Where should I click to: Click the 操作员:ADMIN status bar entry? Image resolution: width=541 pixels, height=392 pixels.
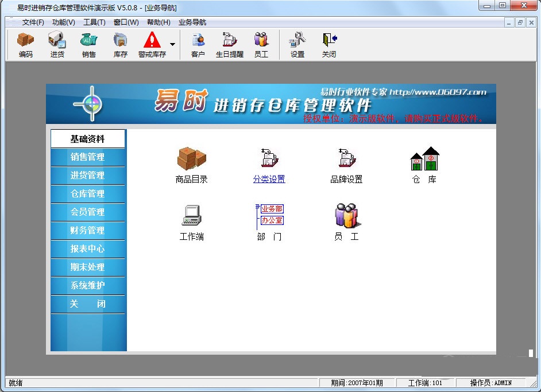(490, 383)
